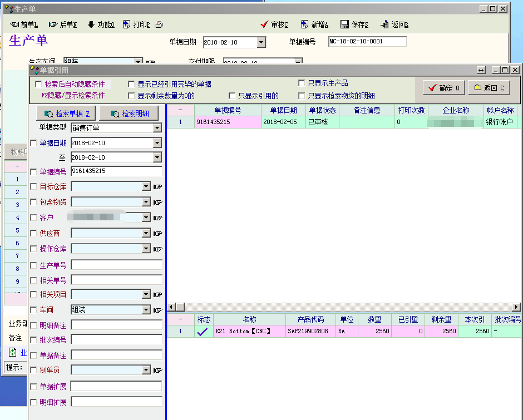Image resolution: width=523 pixels, height=420 pixels.
Task: Click the 确定 confirm button
Action: pos(443,88)
